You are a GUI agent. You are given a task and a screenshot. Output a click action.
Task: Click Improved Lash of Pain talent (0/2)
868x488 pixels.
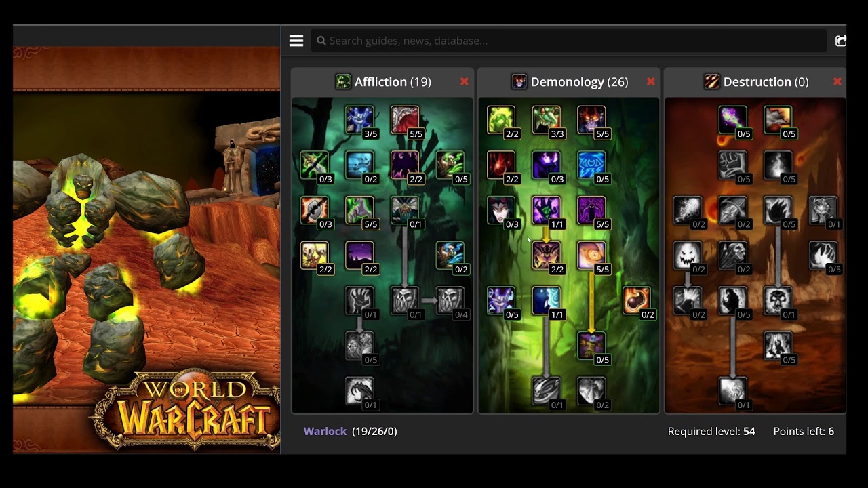pyautogui.click(x=732, y=210)
